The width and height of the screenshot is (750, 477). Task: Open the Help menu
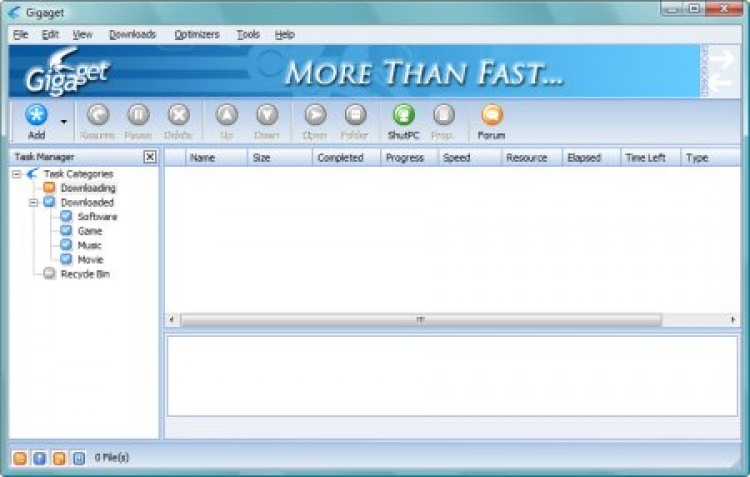coord(285,34)
